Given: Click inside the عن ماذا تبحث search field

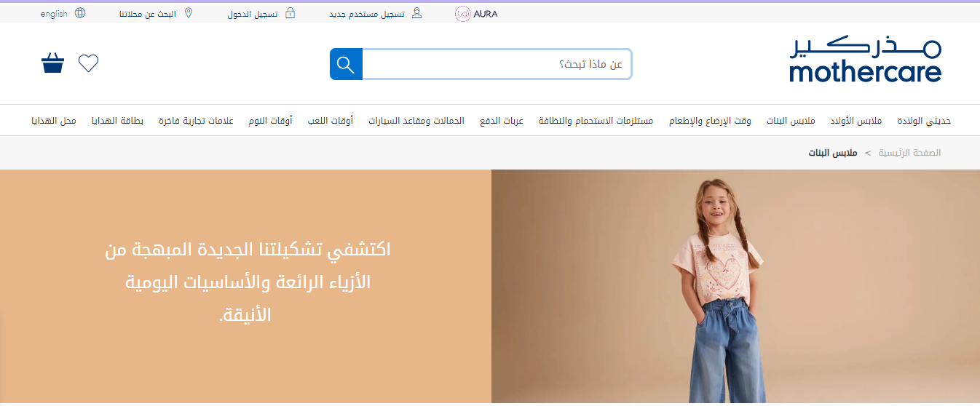Looking at the screenshot, I should pyautogui.click(x=497, y=64).
